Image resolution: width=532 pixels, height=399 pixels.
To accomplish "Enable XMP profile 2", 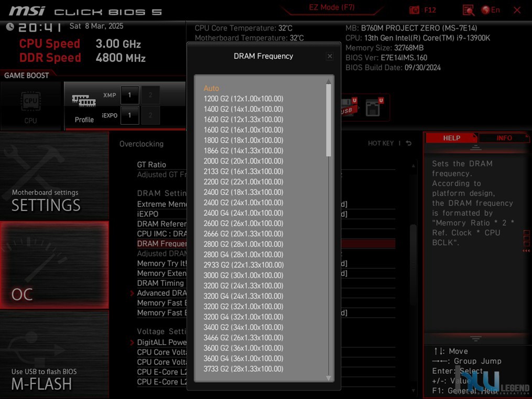I will [150, 95].
